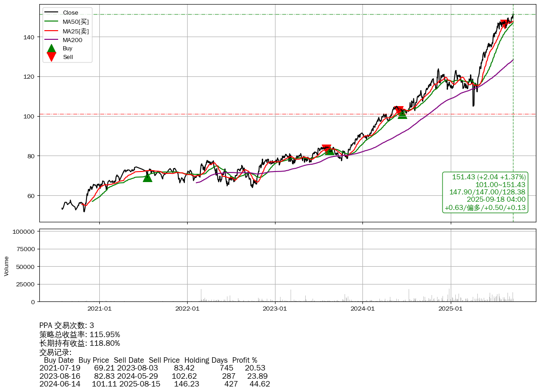Click the green price info box
The width and height of the screenshot is (540, 392).
point(486,192)
